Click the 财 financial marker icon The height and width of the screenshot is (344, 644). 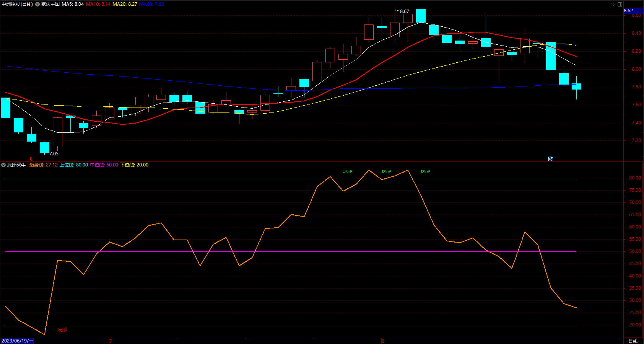(x=550, y=159)
